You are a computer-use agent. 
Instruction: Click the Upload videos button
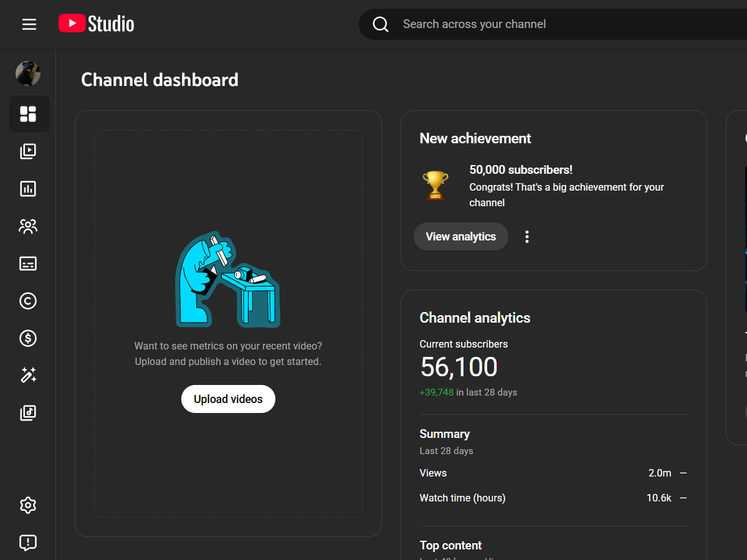click(x=228, y=399)
